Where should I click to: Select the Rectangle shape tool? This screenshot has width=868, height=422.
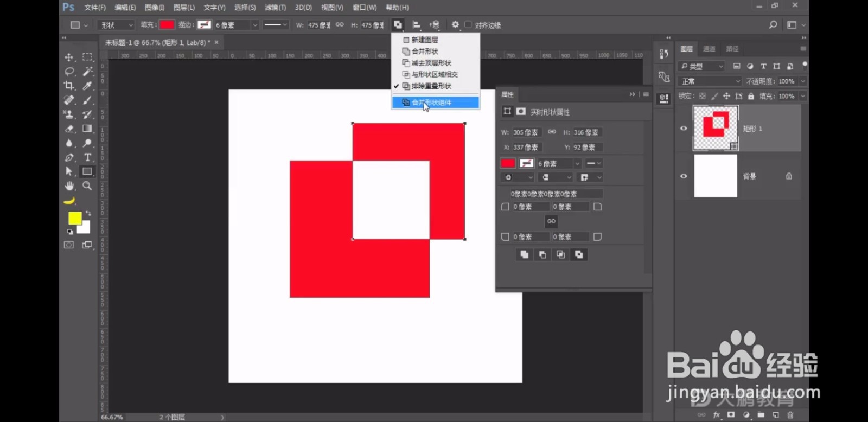pos(87,171)
